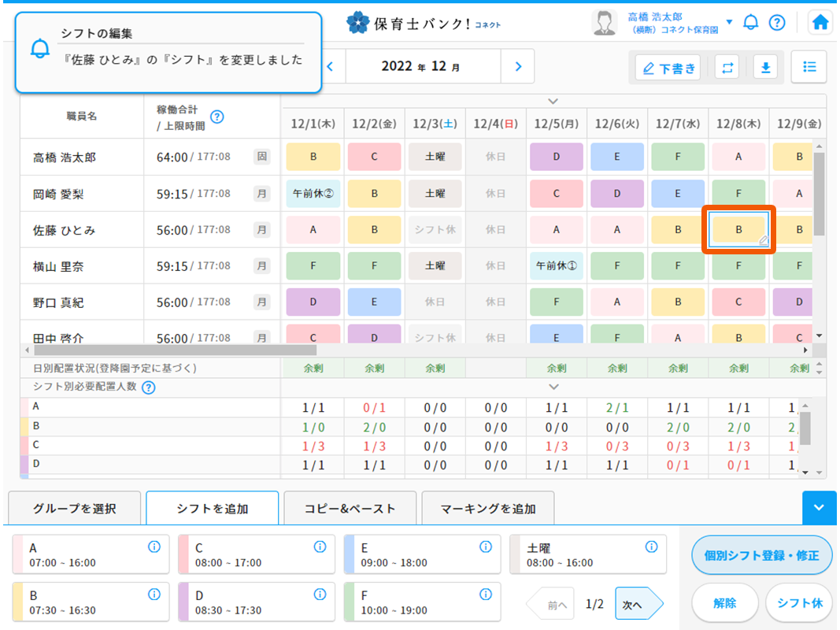840x630 pixels.
Task: Open user account dropdown for 高橋 浩太郎
Action: (x=729, y=22)
